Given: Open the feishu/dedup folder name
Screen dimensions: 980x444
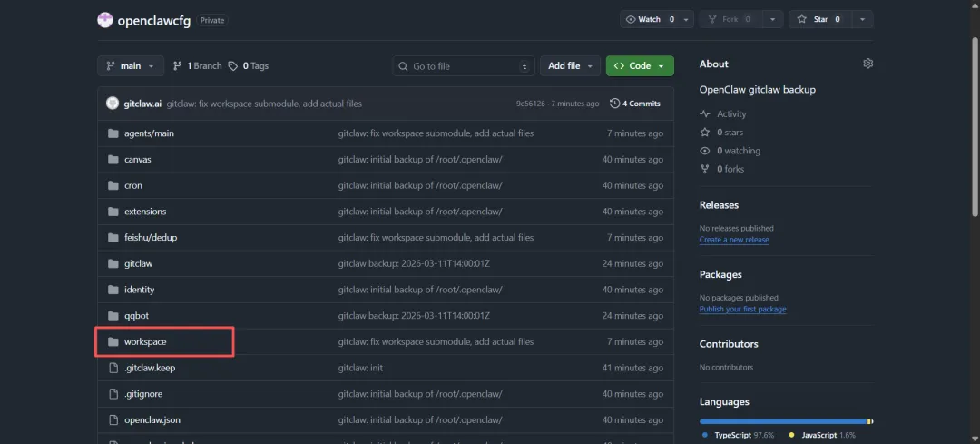Looking at the screenshot, I should coord(151,238).
